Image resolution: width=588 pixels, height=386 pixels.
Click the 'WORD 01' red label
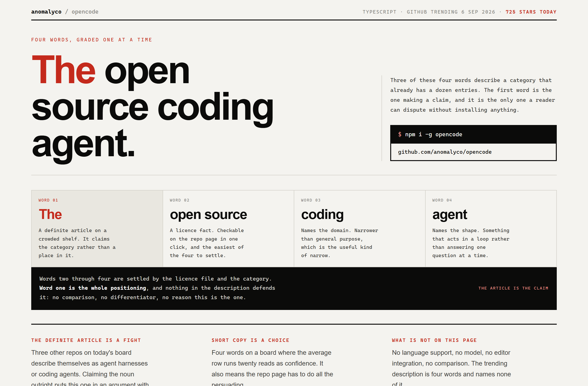(x=48, y=200)
